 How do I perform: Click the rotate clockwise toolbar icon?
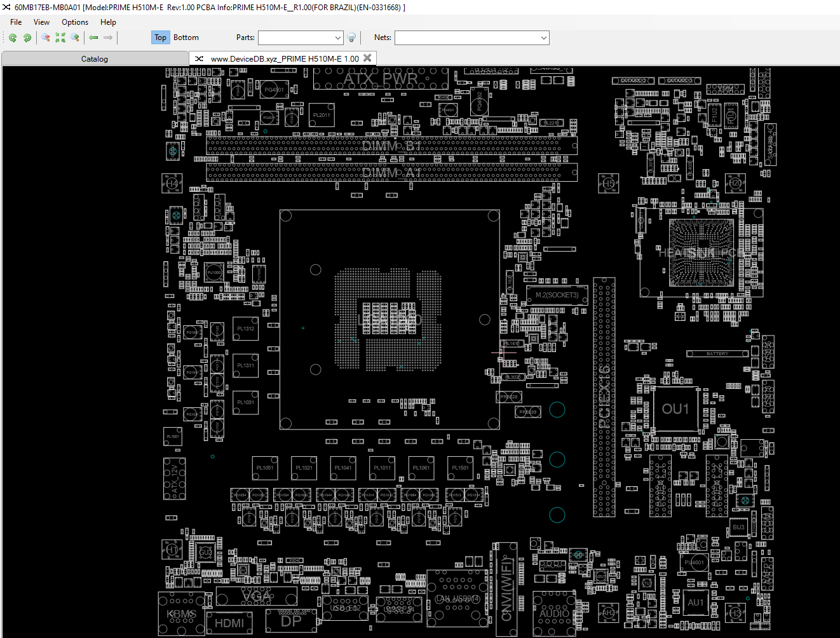(27, 37)
